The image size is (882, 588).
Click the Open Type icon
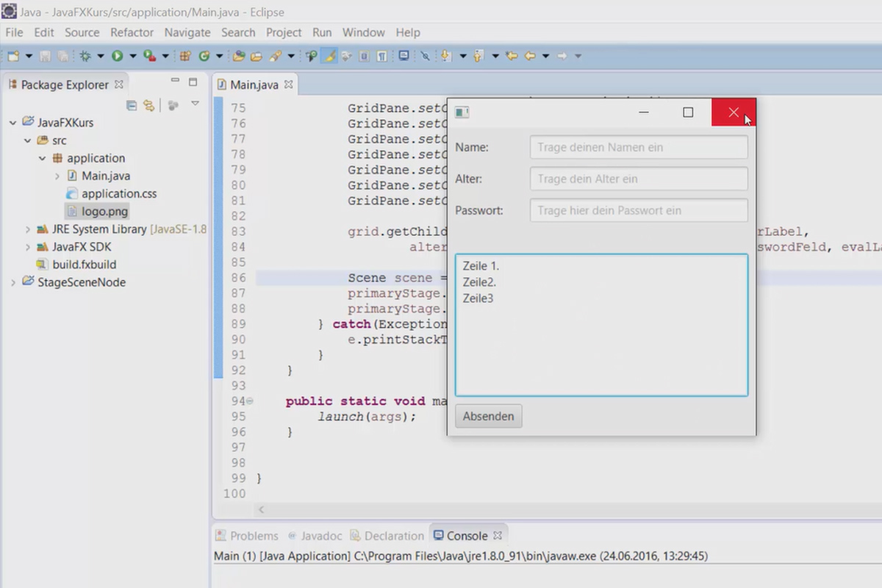click(x=239, y=56)
